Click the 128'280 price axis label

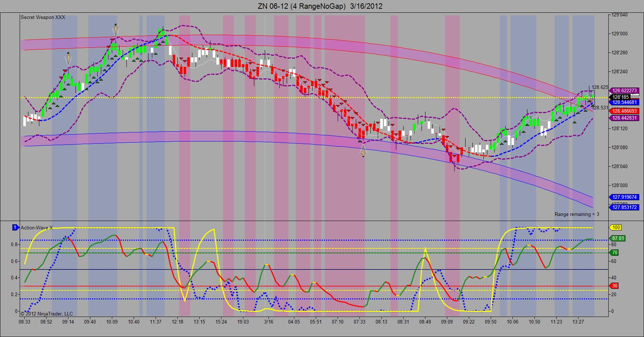pos(619,53)
